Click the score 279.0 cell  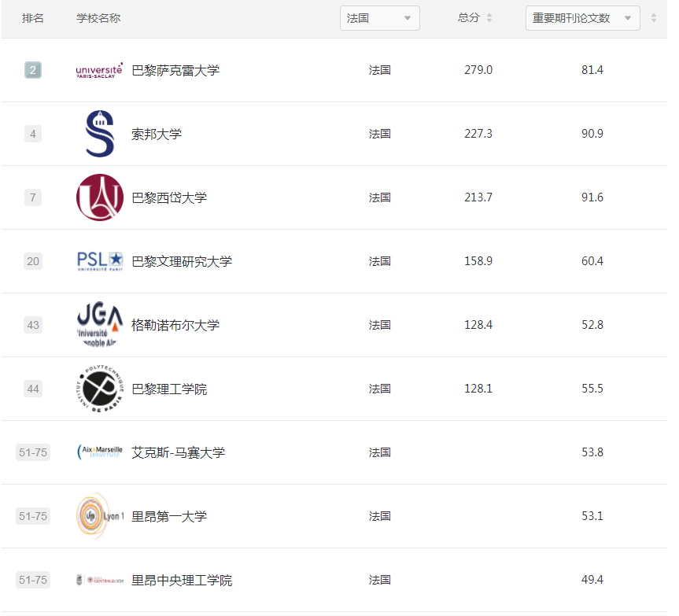point(477,70)
